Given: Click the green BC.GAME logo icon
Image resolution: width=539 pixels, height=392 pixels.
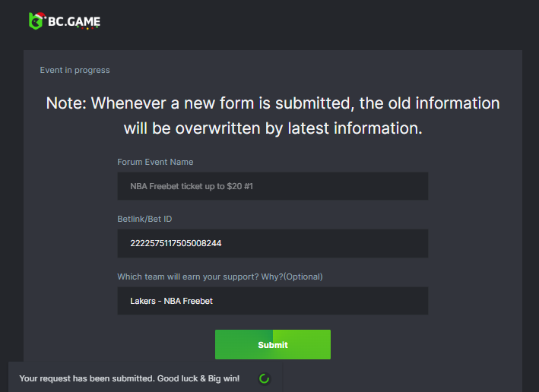Looking at the screenshot, I should tap(35, 21).
